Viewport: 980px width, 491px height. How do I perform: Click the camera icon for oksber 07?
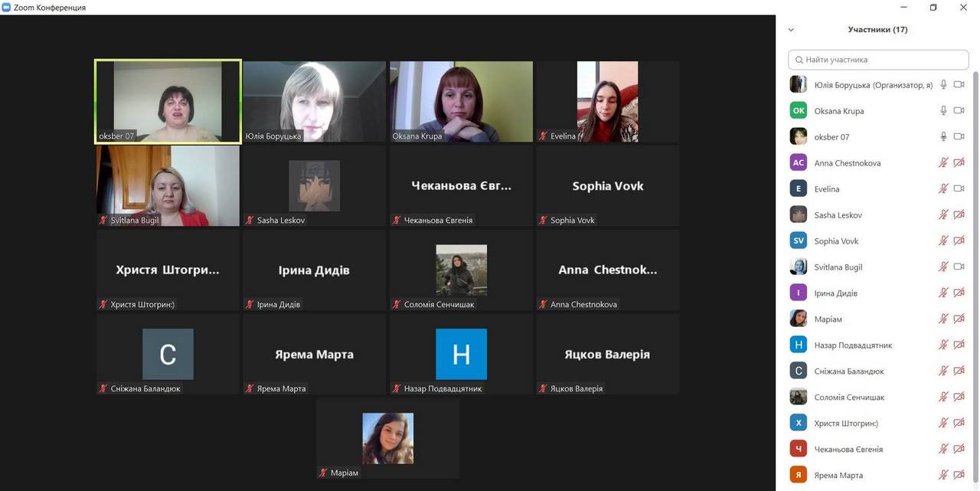click(959, 136)
